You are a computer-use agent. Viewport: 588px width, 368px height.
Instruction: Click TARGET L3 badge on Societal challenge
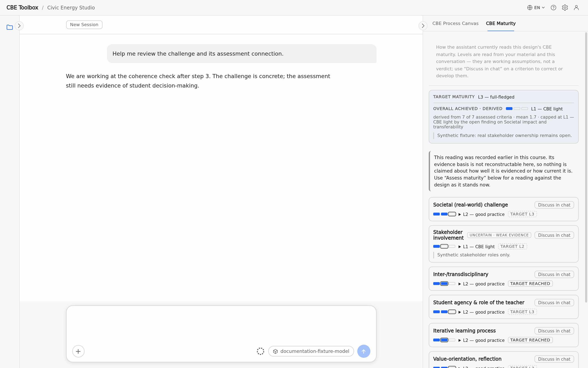pos(522,214)
